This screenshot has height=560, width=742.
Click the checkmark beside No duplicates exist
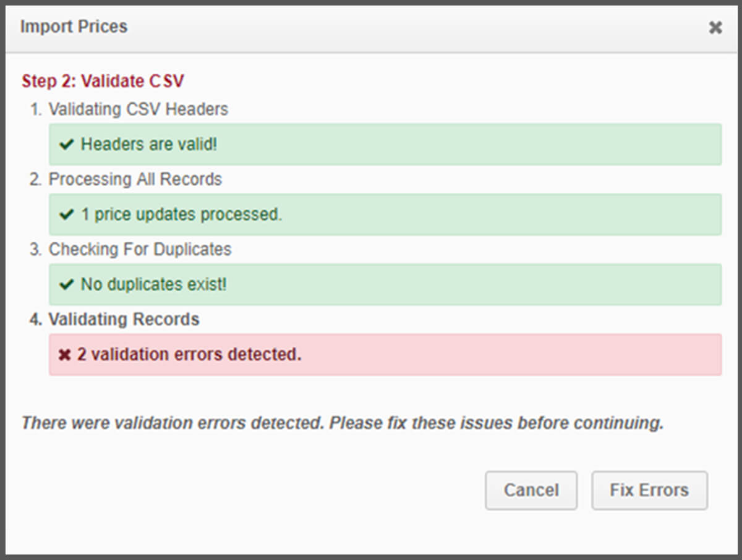point(65,284)
